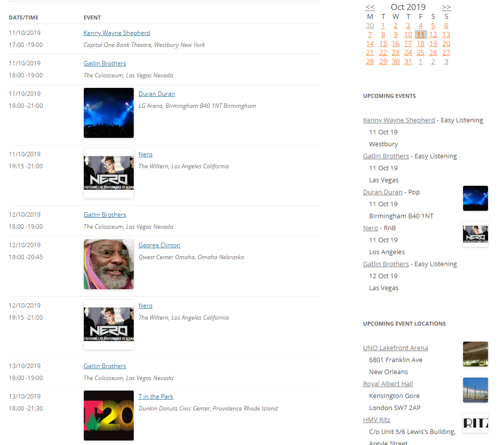Select October 28 in the calendar
Image resolution: width=504 pixels, height=445 pixels.
pyautogui.click(x=370, y=62)
